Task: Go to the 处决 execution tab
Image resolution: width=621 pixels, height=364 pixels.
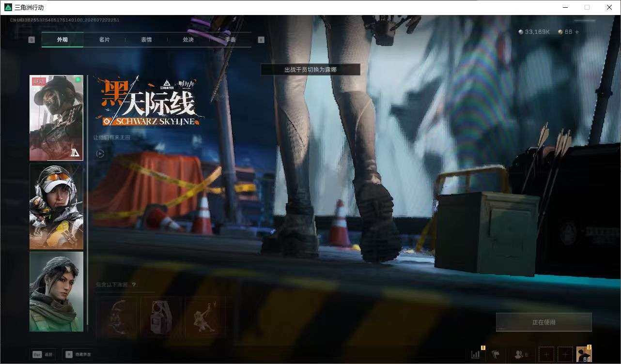Action: (x=188, y=40)
